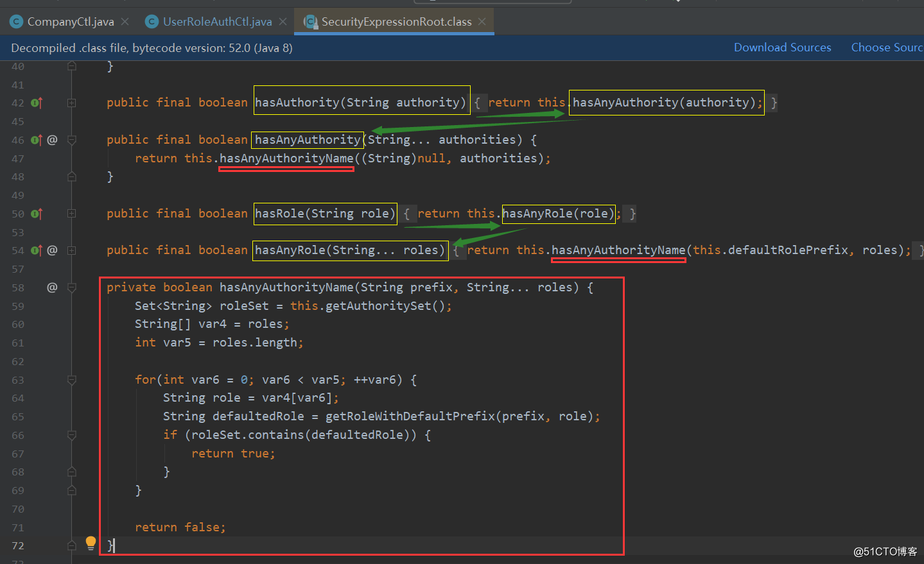Viewport: 924px width, 564px height.
Task: Click the fold end marker on line 69
Action: [72, 490]
